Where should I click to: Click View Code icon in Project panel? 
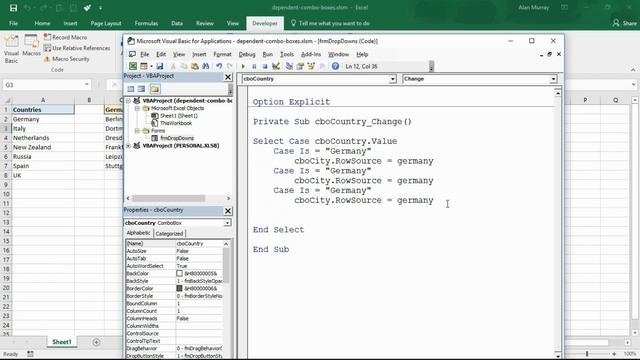click(131, 89)
